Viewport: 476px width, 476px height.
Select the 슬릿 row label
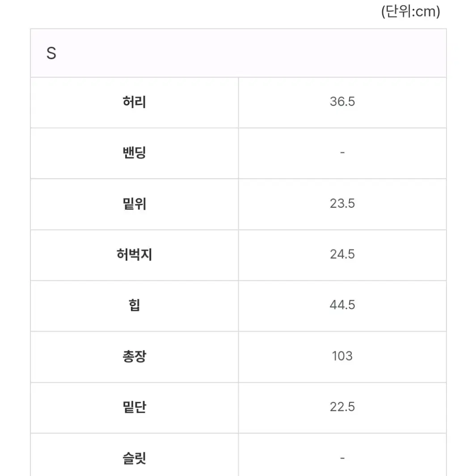click(135, 458)
